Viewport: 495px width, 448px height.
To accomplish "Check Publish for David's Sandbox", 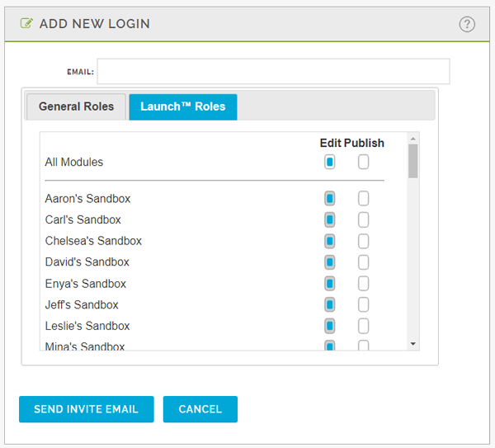I will point(363,262).
